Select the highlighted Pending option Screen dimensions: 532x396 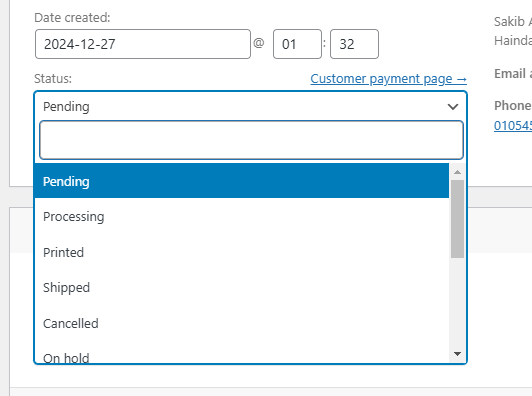[242, 181]
